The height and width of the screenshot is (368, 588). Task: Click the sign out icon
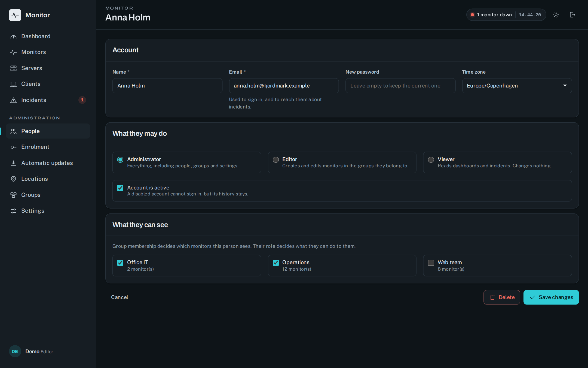coord(572,15)
